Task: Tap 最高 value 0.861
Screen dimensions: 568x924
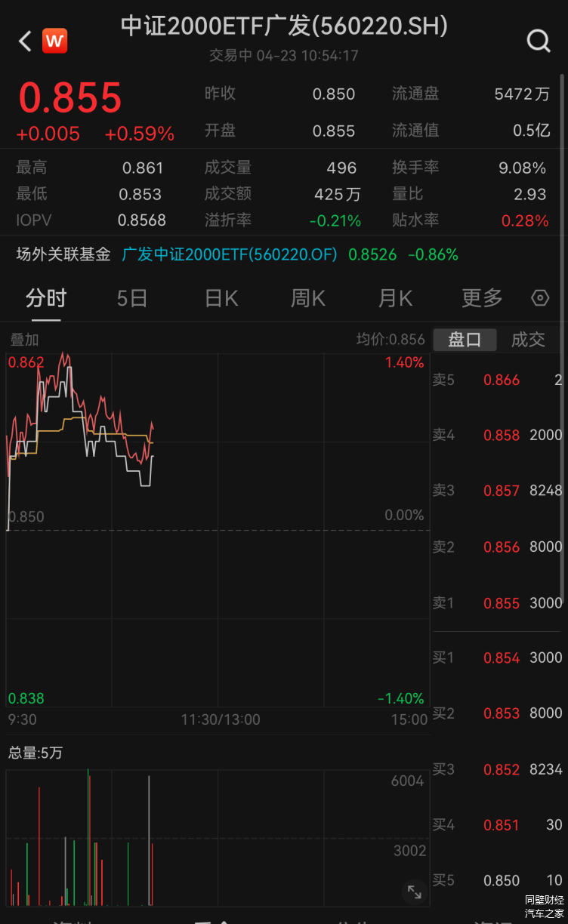Action: click(x=143, y=168)
